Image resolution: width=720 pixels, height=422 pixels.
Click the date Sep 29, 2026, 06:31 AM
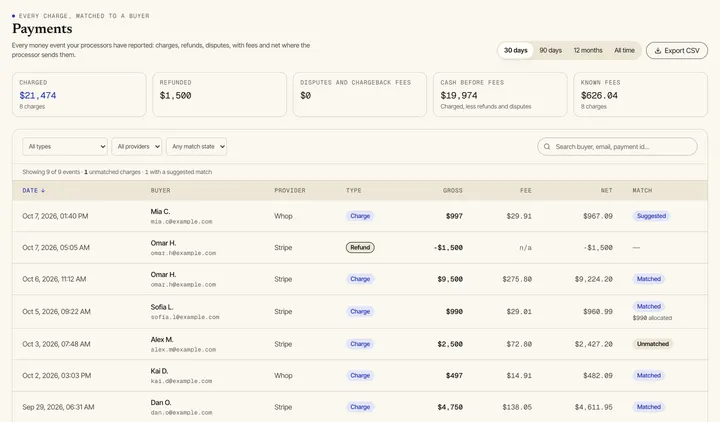pos(58,407)
